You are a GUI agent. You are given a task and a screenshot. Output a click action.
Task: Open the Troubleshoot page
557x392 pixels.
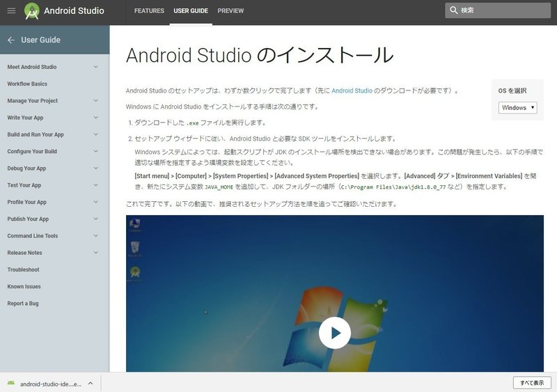[x=24, y=269]
